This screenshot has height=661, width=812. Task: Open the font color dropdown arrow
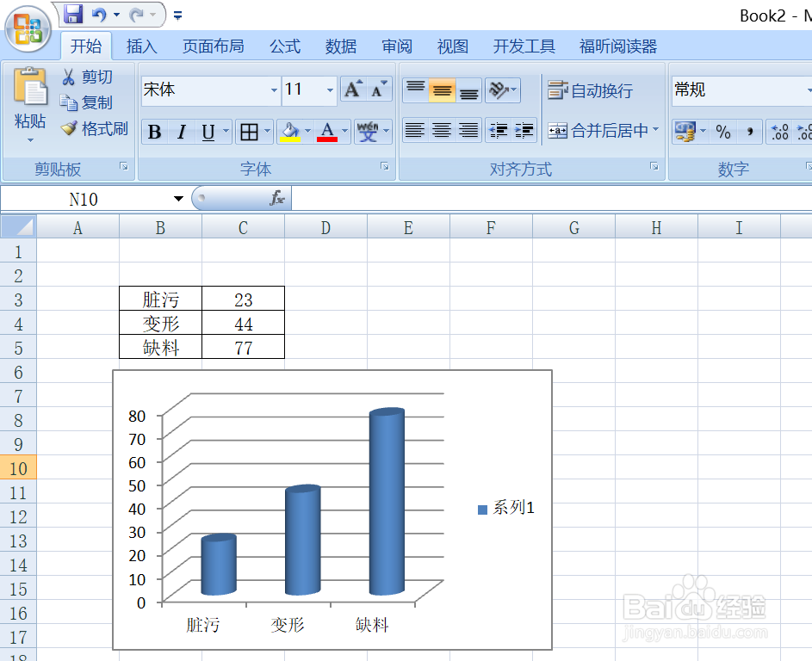[345, 132]
